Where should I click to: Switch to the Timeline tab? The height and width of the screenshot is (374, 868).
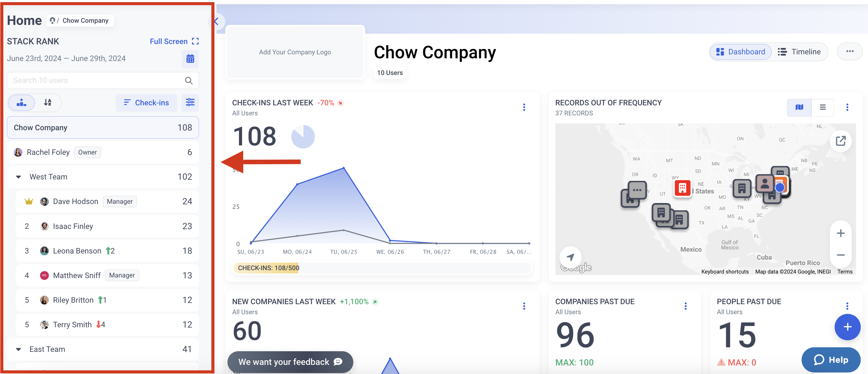pos(799,52)
